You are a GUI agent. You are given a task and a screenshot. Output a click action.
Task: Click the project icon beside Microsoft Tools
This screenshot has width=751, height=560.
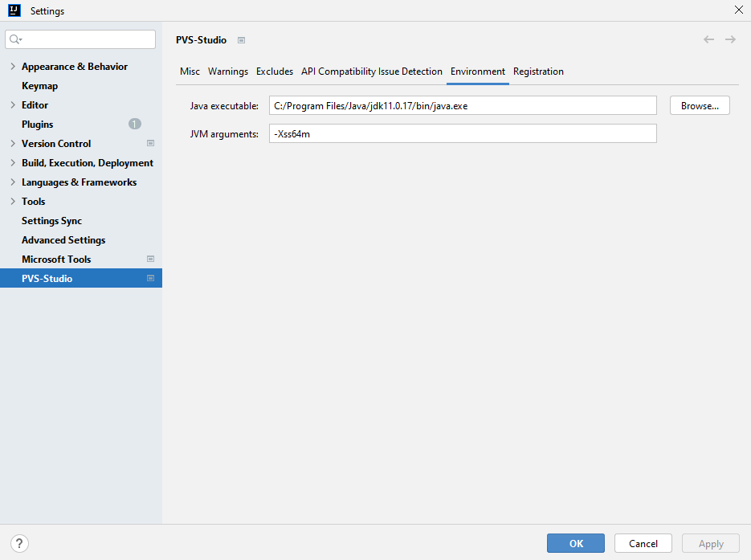tap(150, 259)
